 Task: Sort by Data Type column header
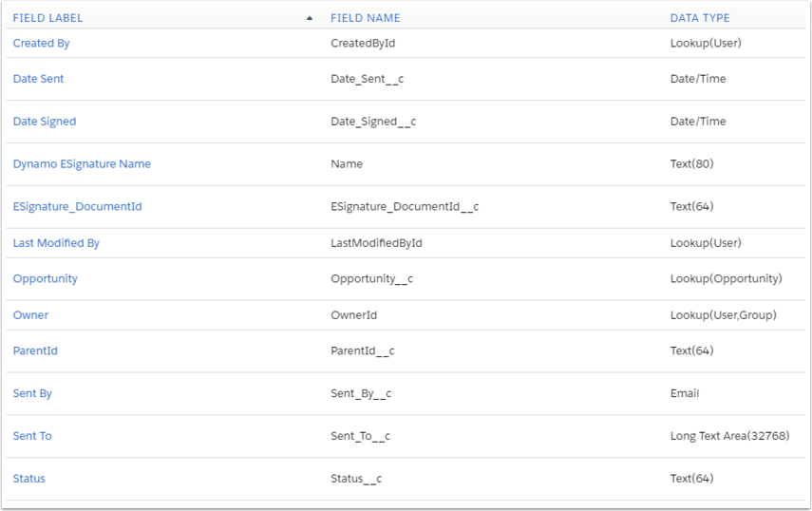[699, 18]
